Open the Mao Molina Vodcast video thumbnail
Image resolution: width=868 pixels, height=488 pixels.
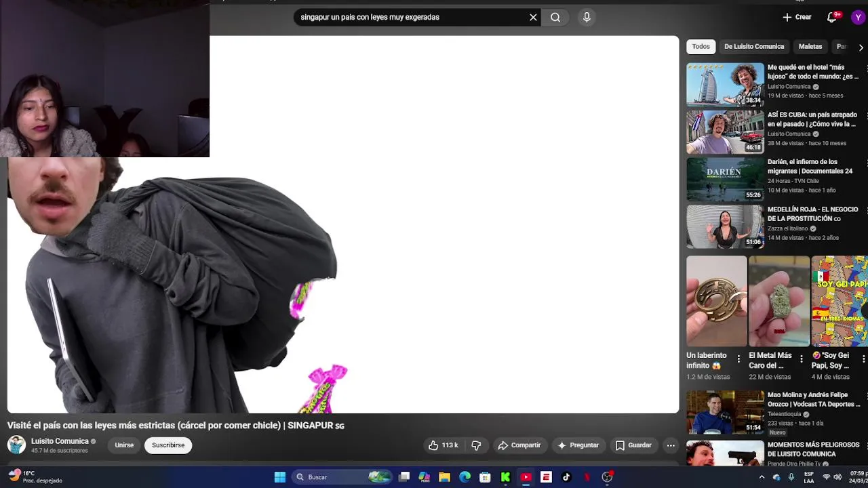point(725,412)
